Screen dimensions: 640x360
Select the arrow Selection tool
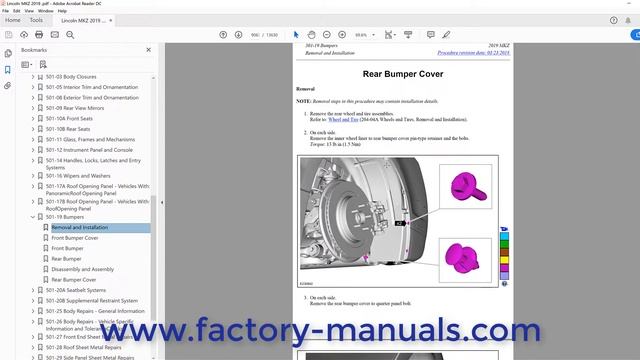point(296,35)
